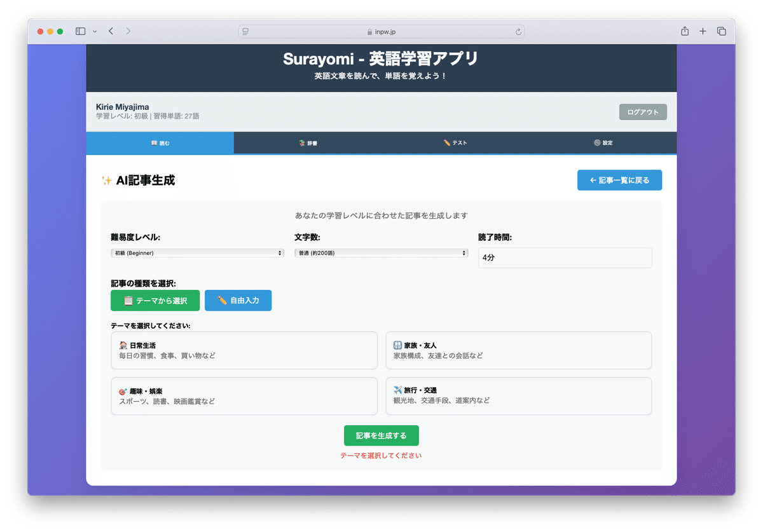
Task: Open the 辞書 book icon
Action: tap(300, 142)
